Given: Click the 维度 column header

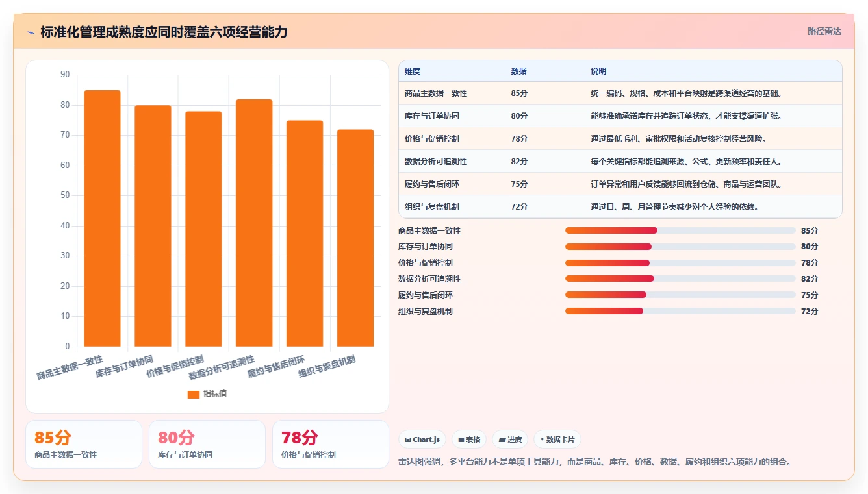Looking at the screenshot, I should [x=413, y=71].
